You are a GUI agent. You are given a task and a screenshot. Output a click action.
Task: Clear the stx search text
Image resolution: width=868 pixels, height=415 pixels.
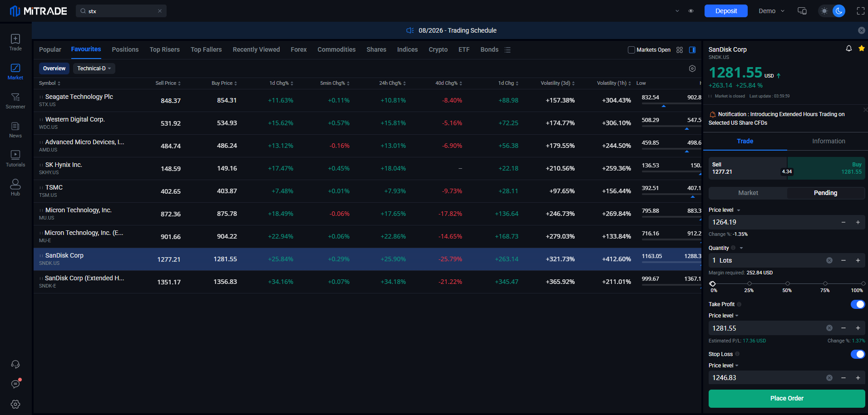point(160,11)
